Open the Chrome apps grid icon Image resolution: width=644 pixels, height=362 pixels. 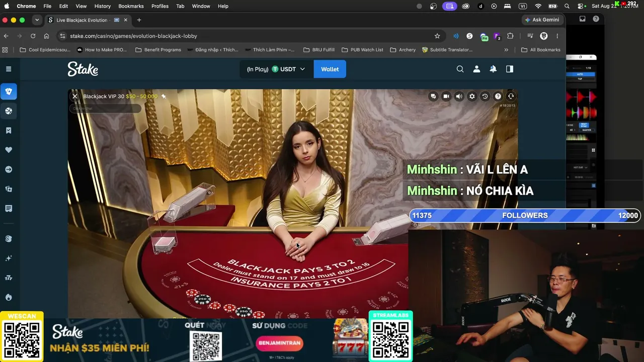click(6, 50)
